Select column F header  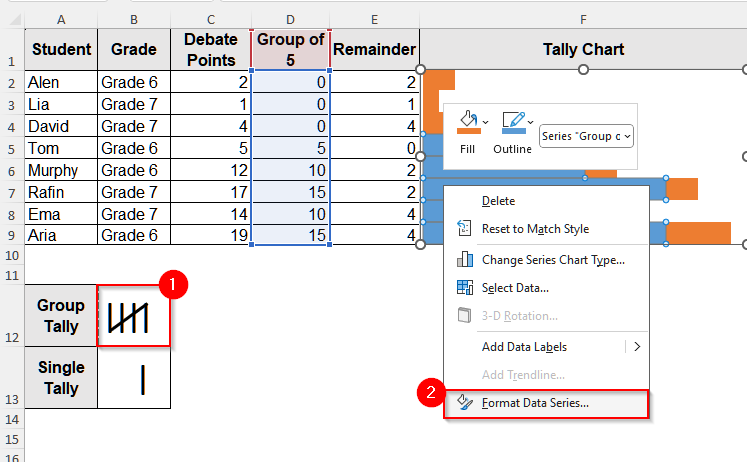tap(583, 20)
